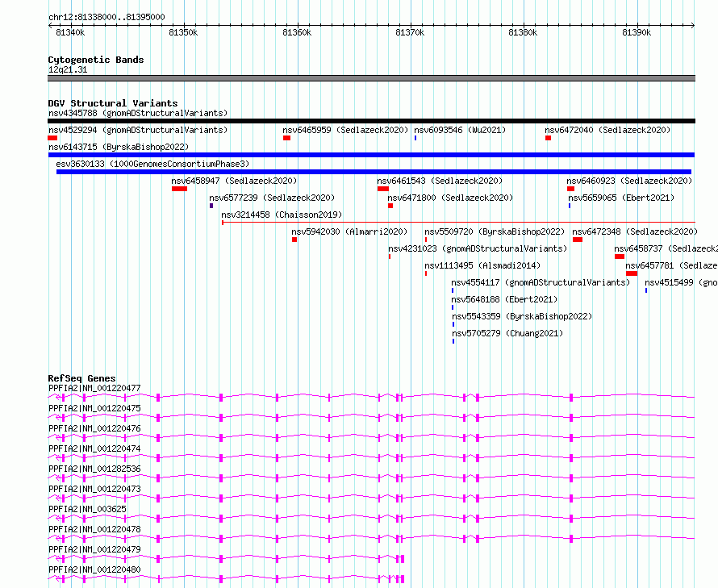Select the red block under nsv6458947
Image resolution: width=718 pixels, height=588 pixels.
point(179,189)
